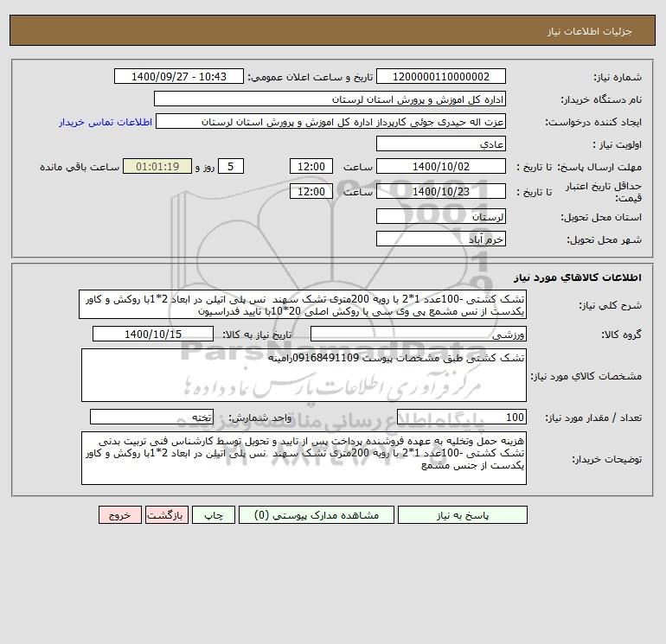Click the توضیحات خریدار text area

[304, 458]
